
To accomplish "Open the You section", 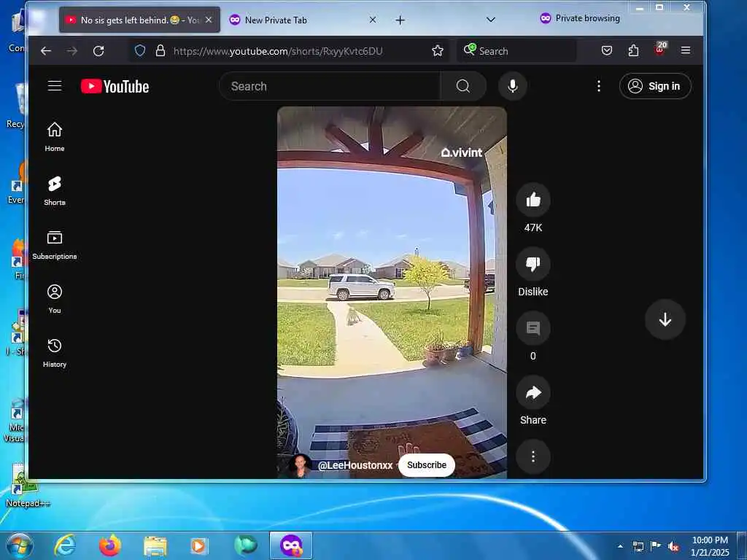I will click(x=55, y=298).
